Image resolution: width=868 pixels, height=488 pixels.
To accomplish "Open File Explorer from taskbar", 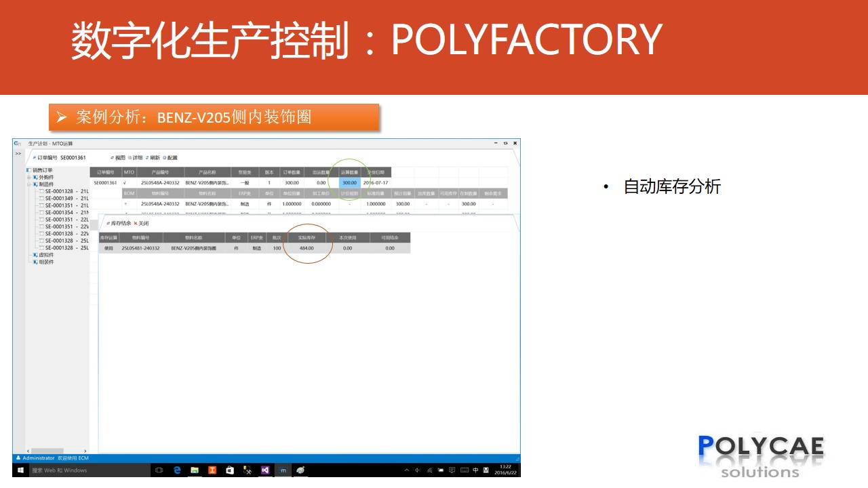I will 195,470.
